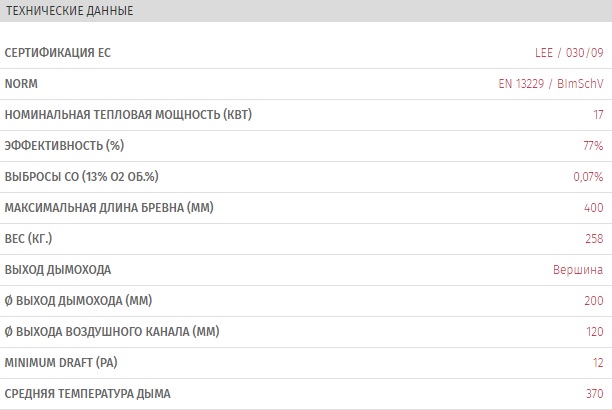This screenshot has height=410, width=612.
Task: Select the СЕРТИФИКАЦИЯ ЕС row label
Action: pos(58,53)
